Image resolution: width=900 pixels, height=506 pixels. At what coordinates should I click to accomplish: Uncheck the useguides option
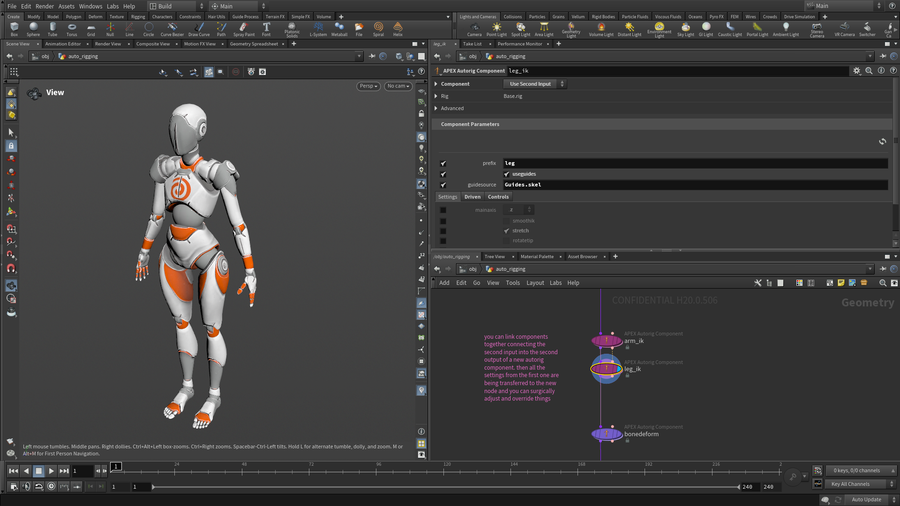tap(506, 174)
